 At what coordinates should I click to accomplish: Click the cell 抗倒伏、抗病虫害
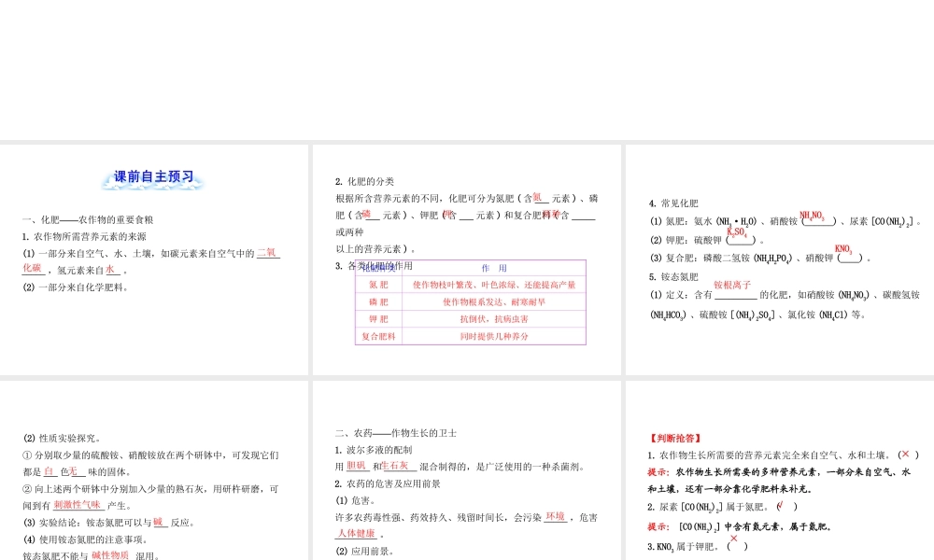pyautogui.click(x=494, y=319)
